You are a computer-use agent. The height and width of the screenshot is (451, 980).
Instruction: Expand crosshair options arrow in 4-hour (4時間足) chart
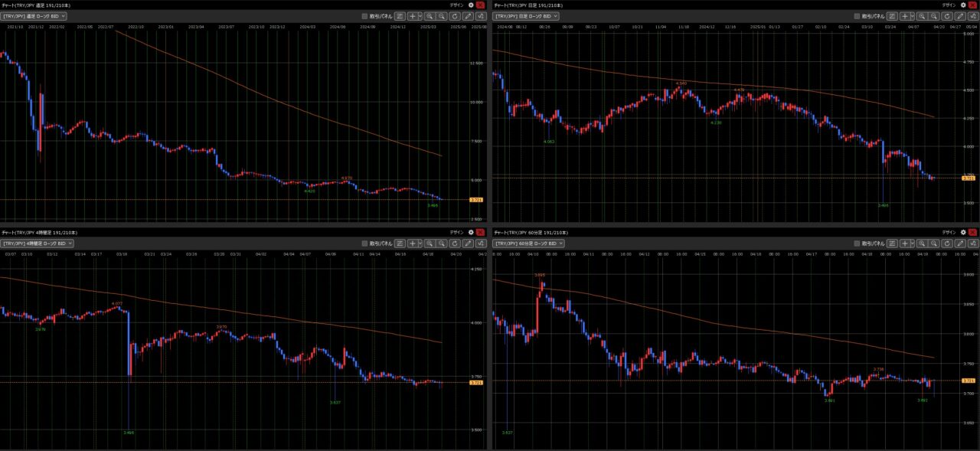point(420,243)
